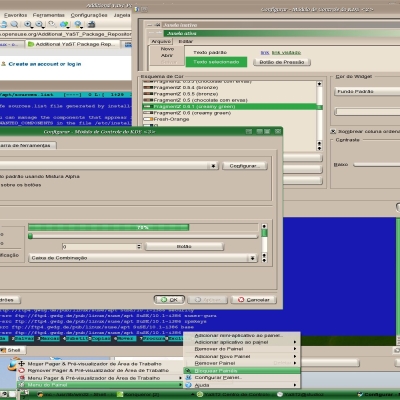400x400 pixels.
Task: Click the find magnifier icon in Konqueror toolbar
Action: pos(14,24)
